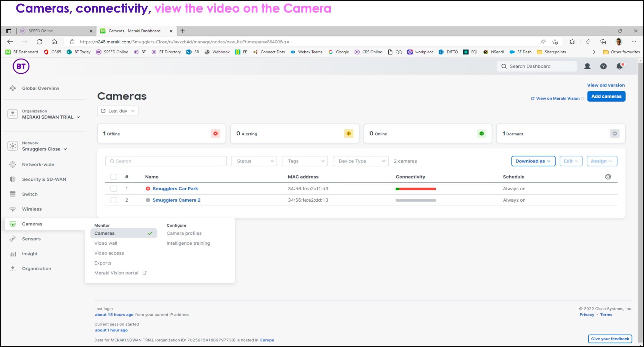Viewport: 644px width, 347px height.
Task: Click the read aloud icon in address bar
Action: (543, 42)
